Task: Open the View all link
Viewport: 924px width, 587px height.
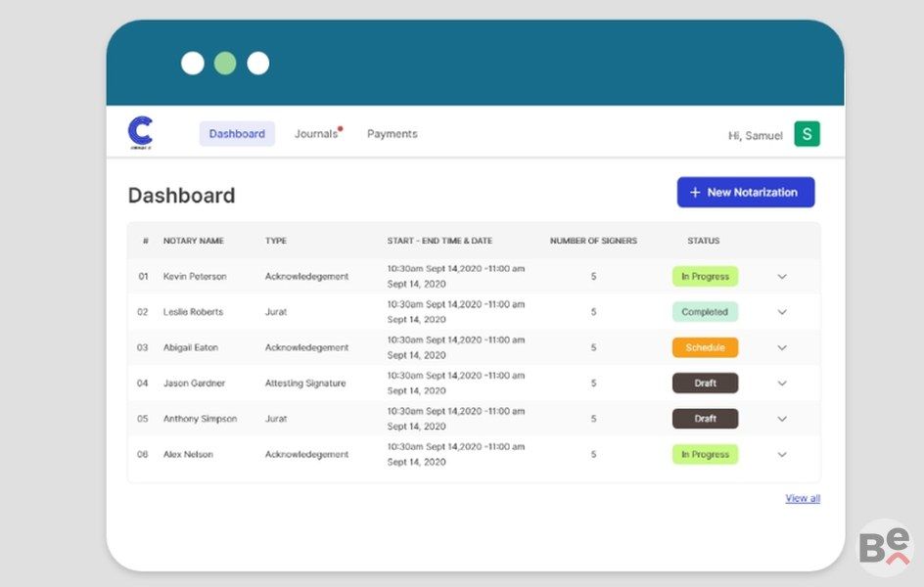Action: point(803,498)
